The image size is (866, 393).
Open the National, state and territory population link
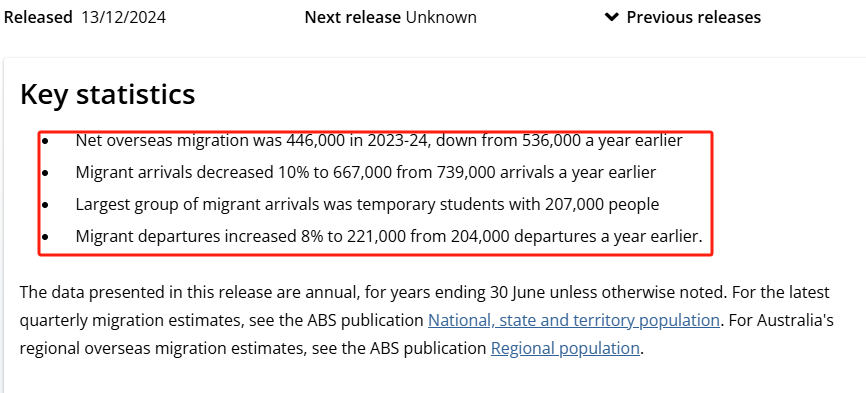coord(574,320)
